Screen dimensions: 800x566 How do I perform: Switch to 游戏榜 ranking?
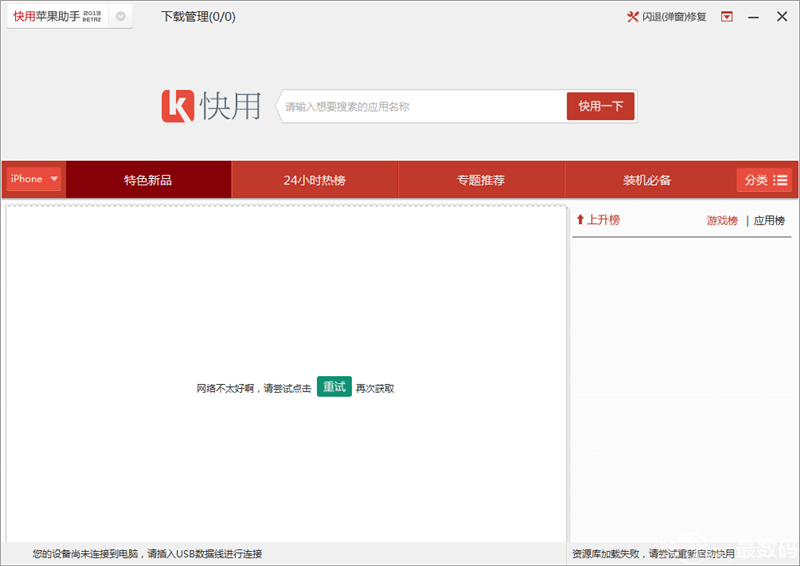[x=722, y=220]
